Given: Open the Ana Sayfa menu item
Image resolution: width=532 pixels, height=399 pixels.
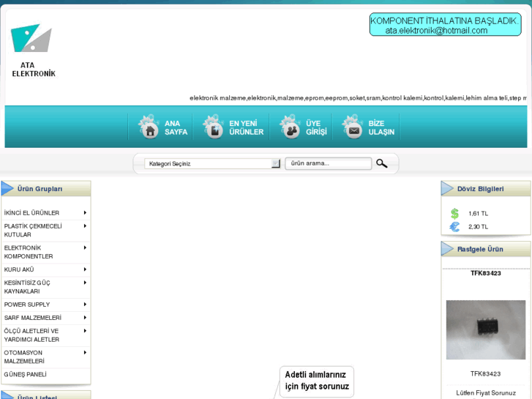Looking at the screenshot, I should click(176, 127).
